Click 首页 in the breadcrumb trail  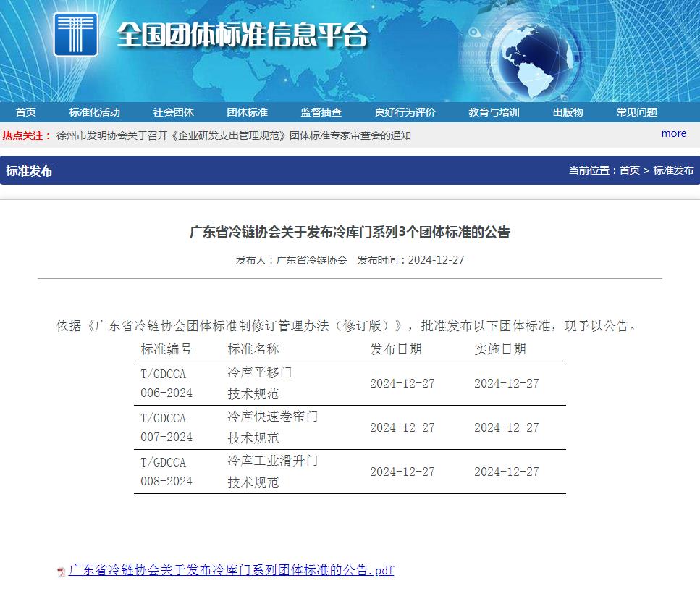click(630, 170)
